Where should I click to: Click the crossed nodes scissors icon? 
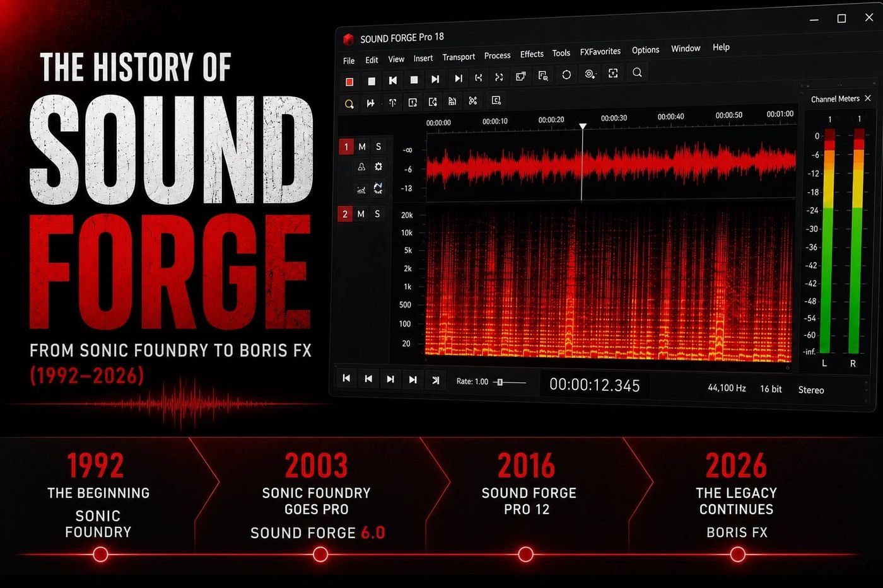473,100
